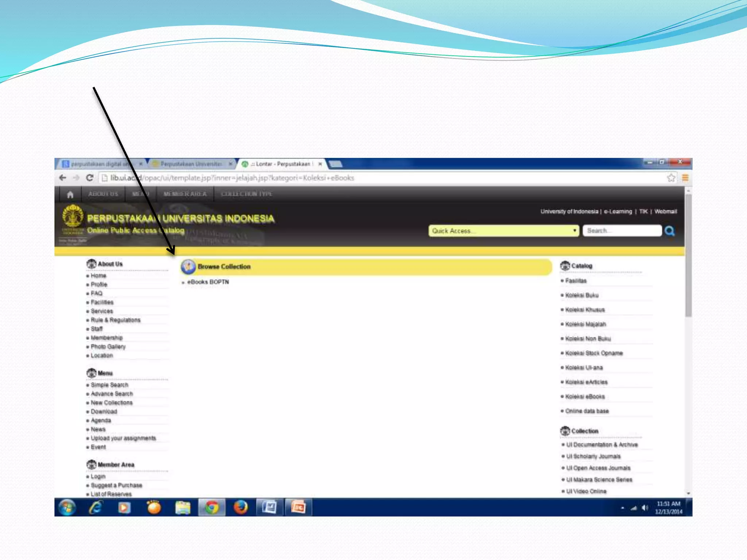The image size is (747, 560).
Task: Click the Advance Search menu link
Action: pyautogui.click(x=112, y=394)
